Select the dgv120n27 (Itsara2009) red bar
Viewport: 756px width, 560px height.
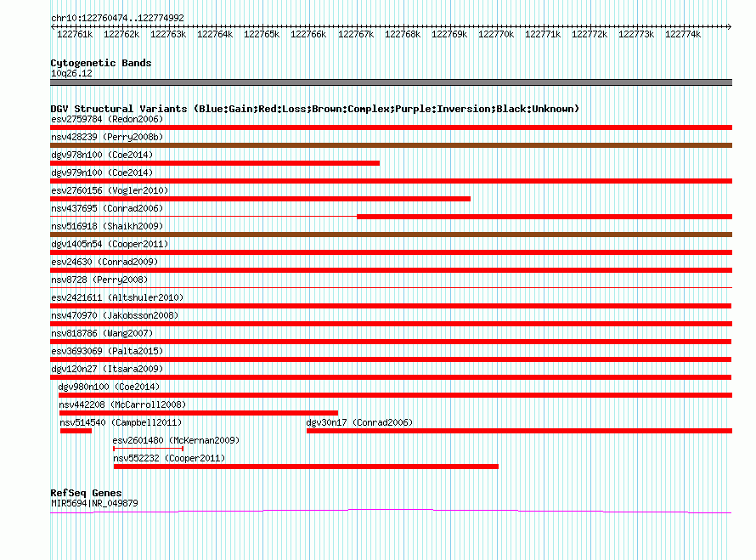pyautogui.click(x=391, y=377)
